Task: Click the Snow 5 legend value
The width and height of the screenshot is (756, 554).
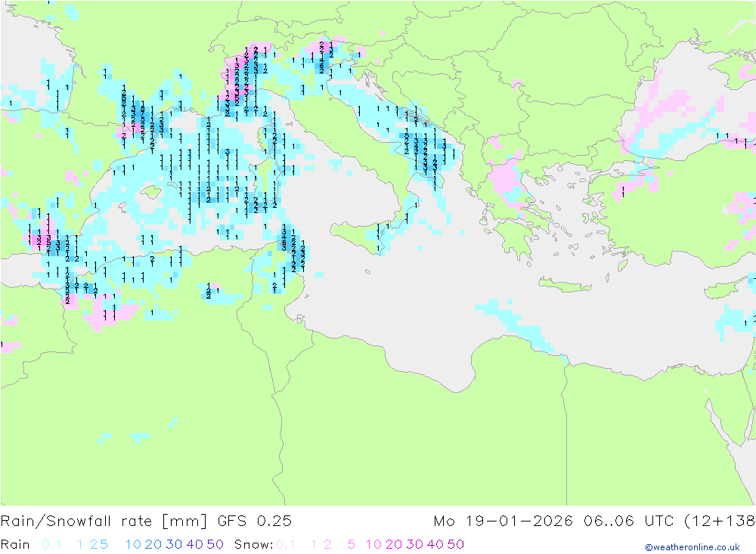Action: coord(352,544)
